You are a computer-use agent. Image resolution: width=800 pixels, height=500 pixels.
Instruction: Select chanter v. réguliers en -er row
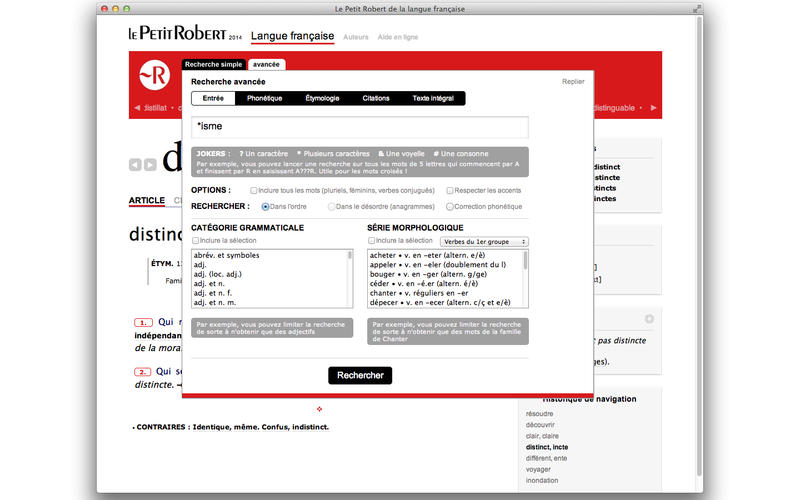pyautogui.click(x=419, y=293)
